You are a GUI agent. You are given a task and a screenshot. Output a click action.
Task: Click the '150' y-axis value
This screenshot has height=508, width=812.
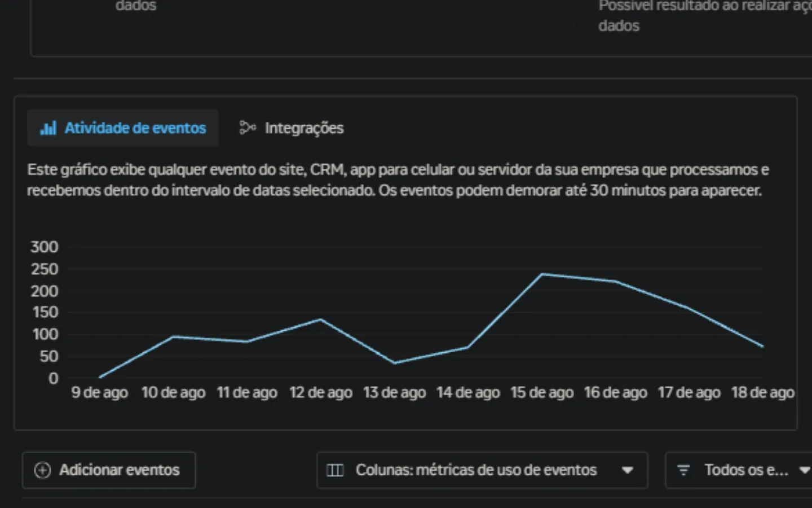(x=45, y=313)
